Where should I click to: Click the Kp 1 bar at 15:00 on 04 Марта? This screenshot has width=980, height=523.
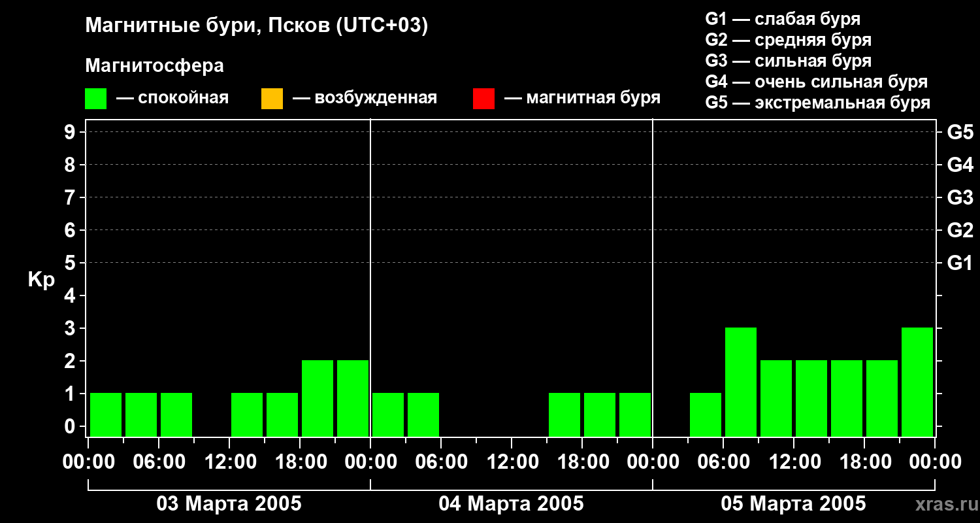click(564, 414)
